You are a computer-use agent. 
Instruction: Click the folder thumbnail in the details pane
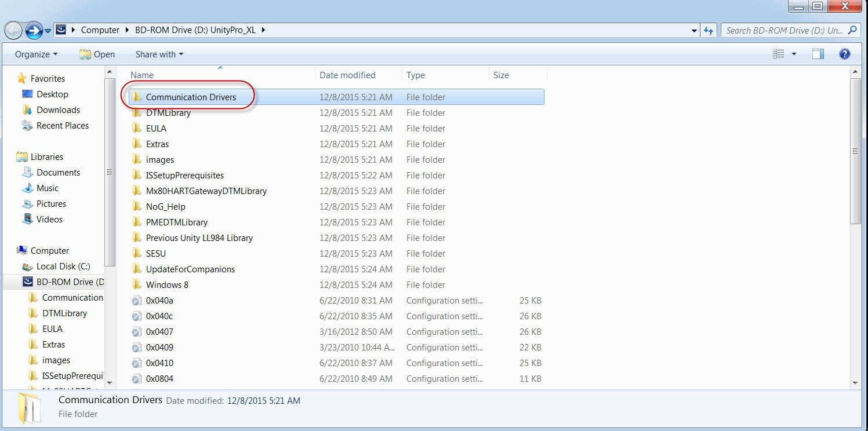[x=29, y=407]
